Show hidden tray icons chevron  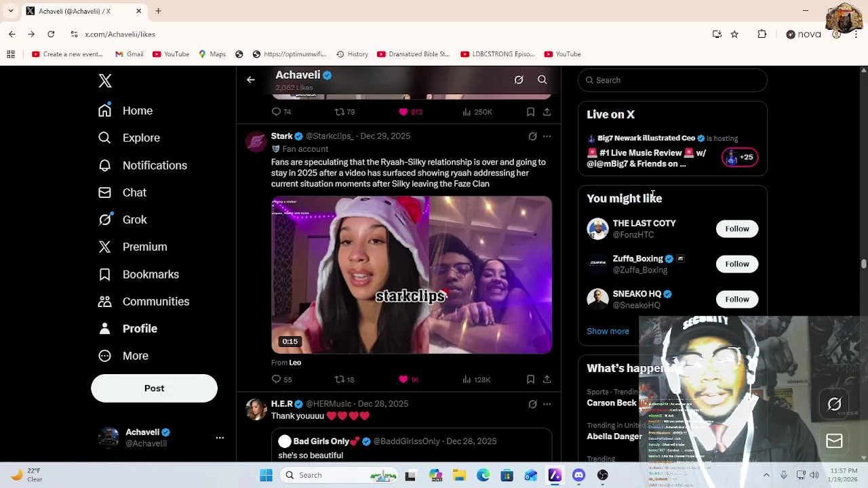pos(766,475)
